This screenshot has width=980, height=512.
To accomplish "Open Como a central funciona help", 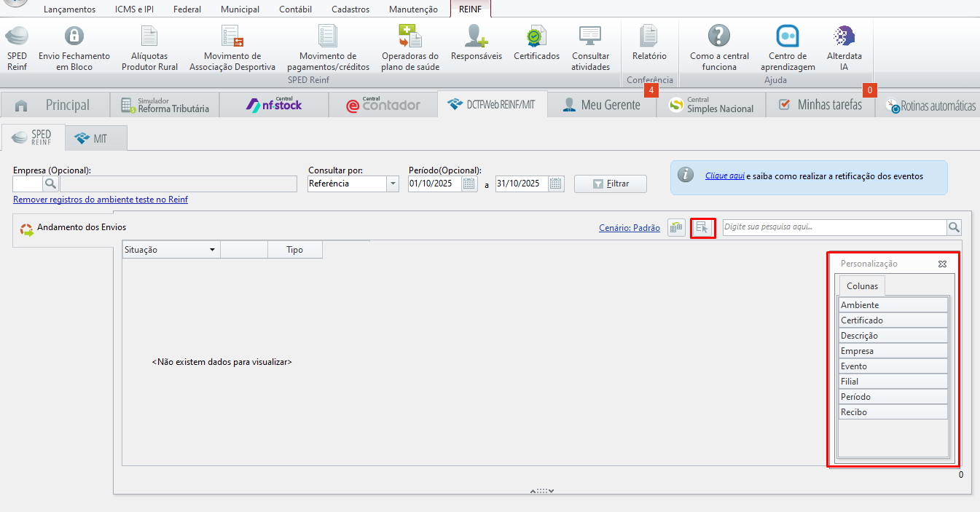I will pos(719,48).
